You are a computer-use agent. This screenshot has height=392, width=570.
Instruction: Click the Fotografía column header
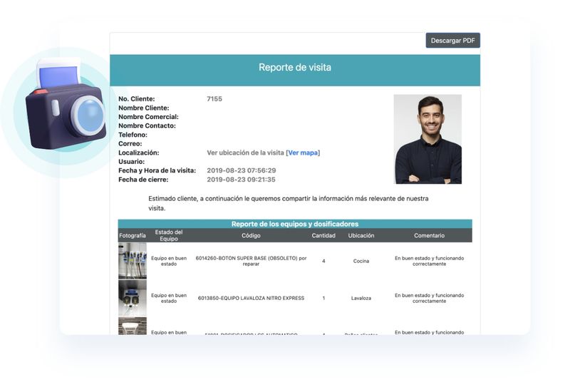133,236
